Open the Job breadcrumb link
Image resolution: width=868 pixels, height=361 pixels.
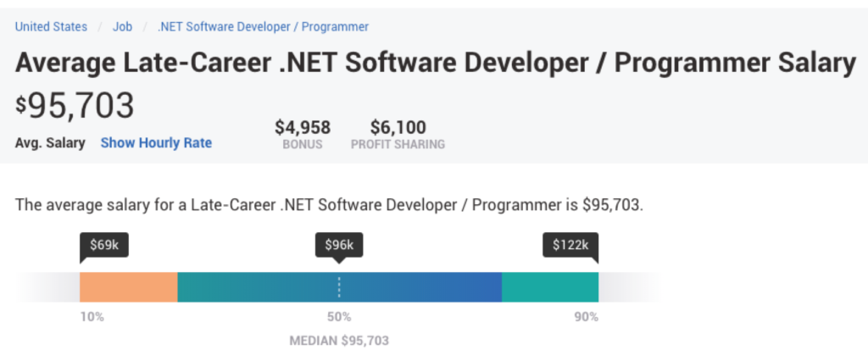(122, 26)
